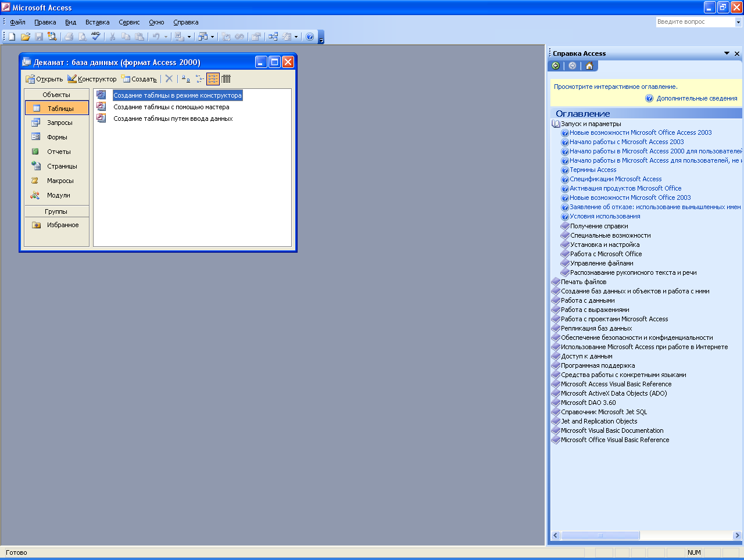The width and height of the screenshot is (744, 560).
Task: Select Запросы in Объекты bar
Action: tap(57, 123)
